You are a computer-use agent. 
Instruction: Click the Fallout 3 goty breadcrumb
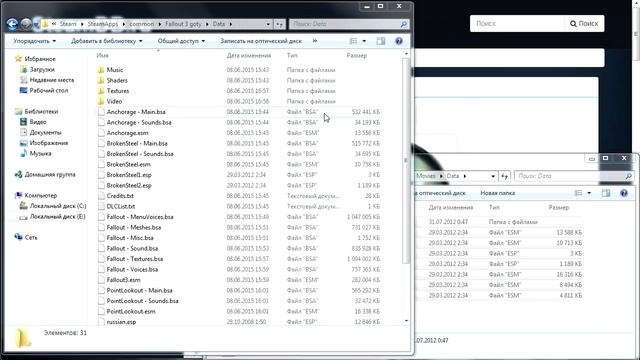point(183,24)
